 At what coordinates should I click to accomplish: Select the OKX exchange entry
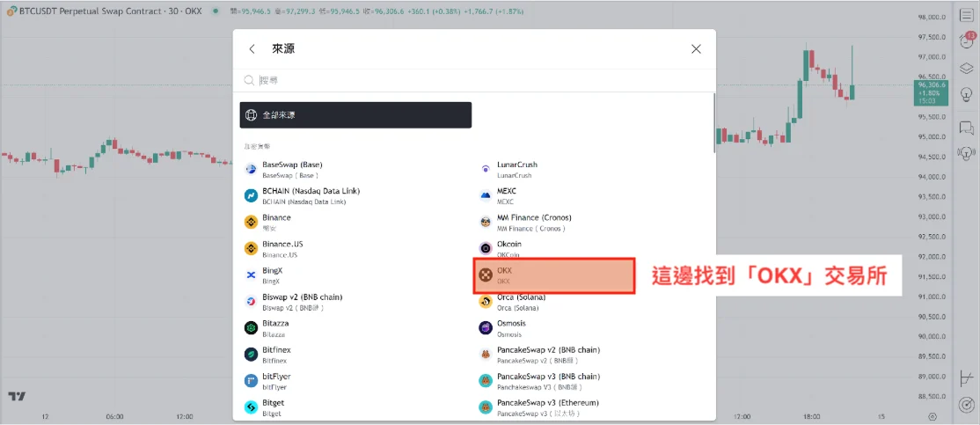tap(554, 275)
